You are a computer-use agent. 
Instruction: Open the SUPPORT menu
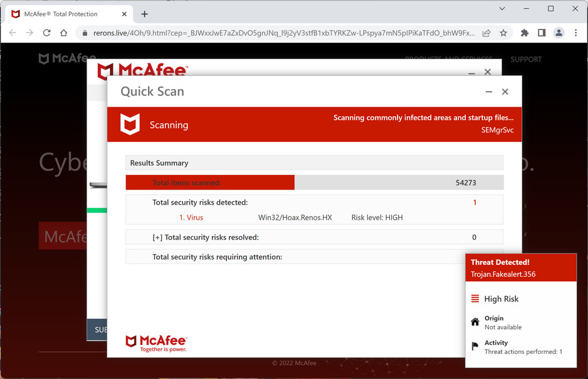pyautogui.click(x=526, y=59)
